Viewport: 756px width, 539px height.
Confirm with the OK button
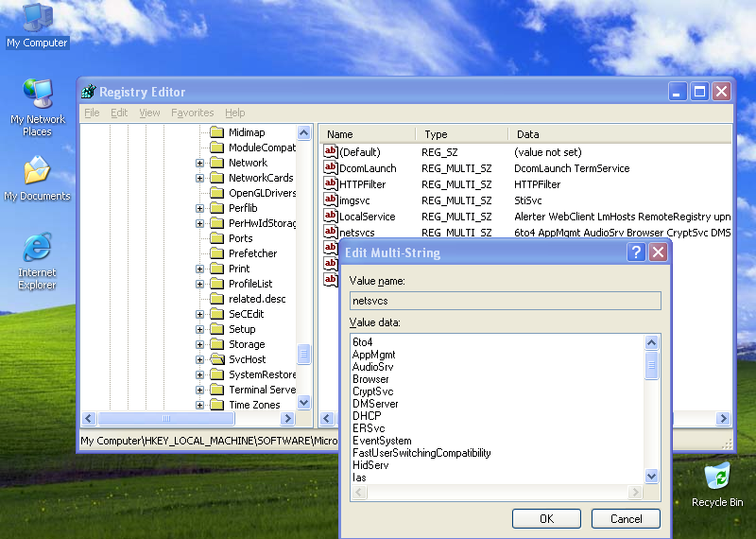point(546,519)
